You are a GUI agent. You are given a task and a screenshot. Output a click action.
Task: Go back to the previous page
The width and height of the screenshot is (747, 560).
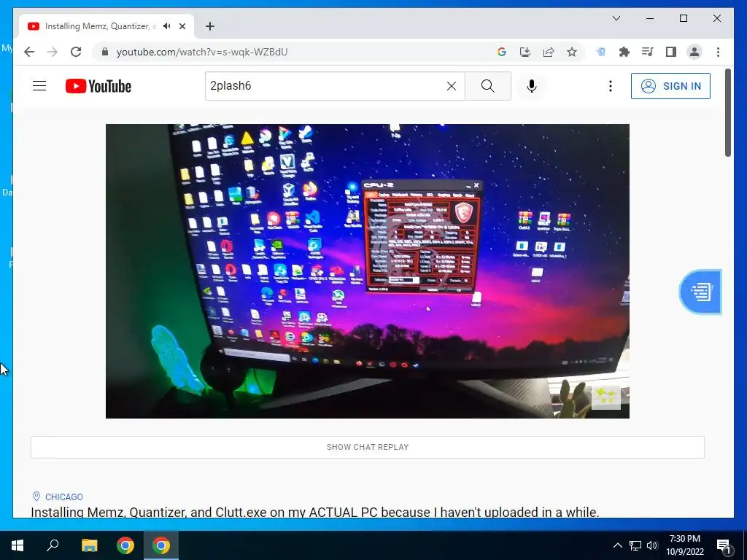tap(29, 52)
